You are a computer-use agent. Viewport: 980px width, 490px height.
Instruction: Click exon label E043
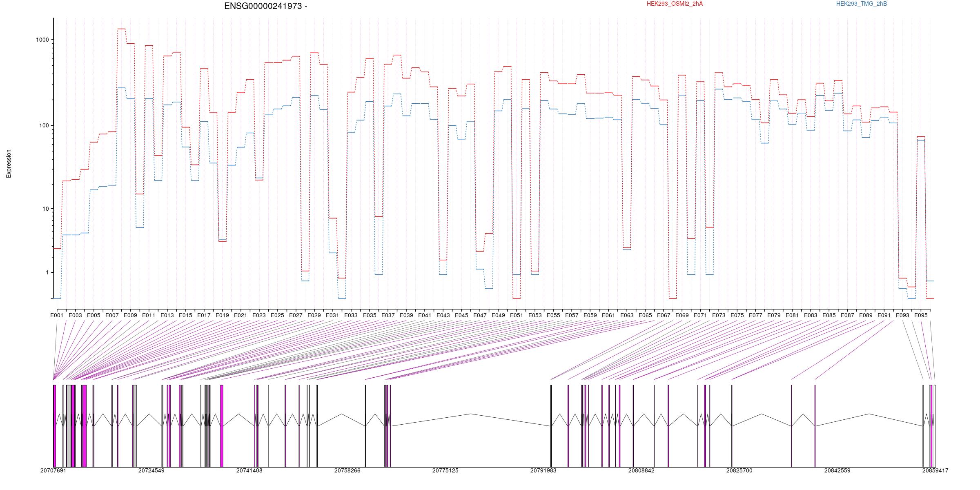(443, 315)
